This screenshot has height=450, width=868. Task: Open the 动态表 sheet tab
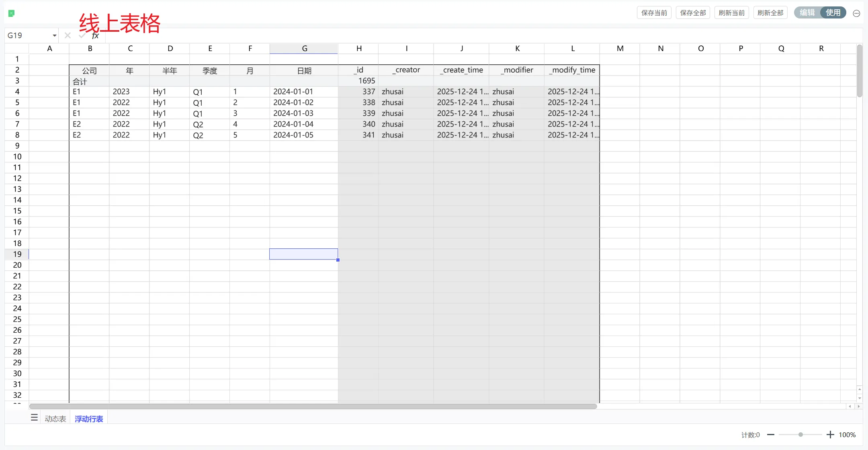(x=55, y=419)
